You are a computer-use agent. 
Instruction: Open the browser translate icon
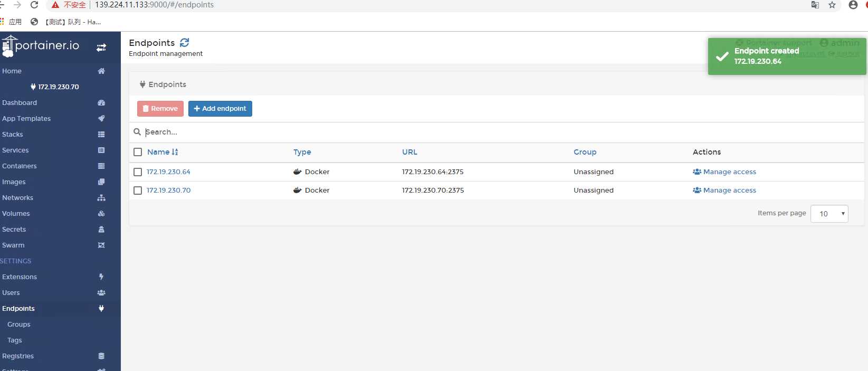click(x=815, y=5)
